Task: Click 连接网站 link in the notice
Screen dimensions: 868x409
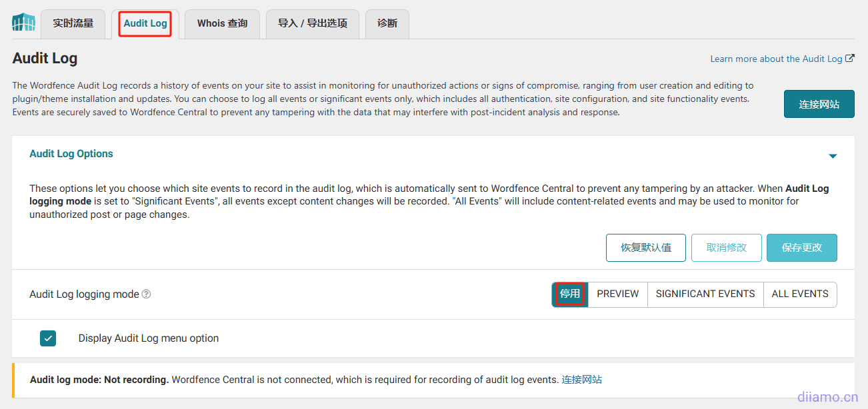Action: click(581, 380)
